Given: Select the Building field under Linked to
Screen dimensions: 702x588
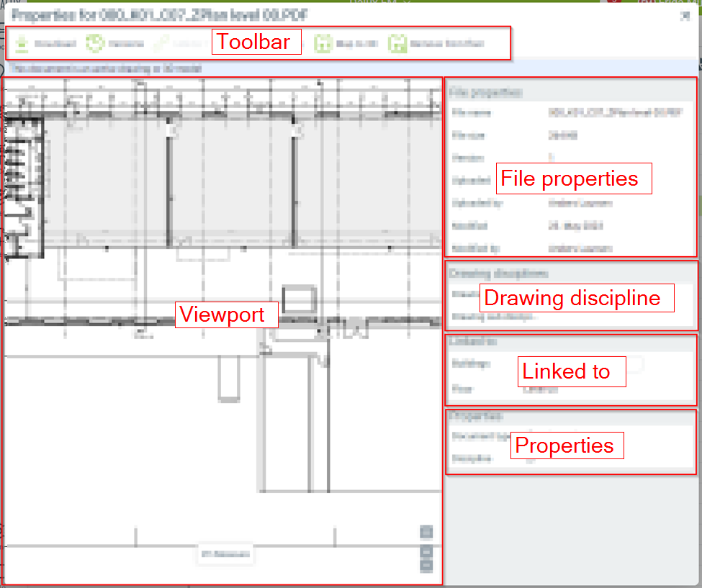Looking at the screenshot, I should [634, 363].
